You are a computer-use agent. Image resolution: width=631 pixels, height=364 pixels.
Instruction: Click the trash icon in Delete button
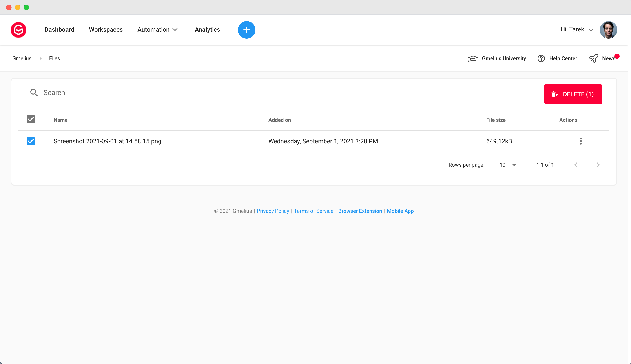tap(554, 94)
